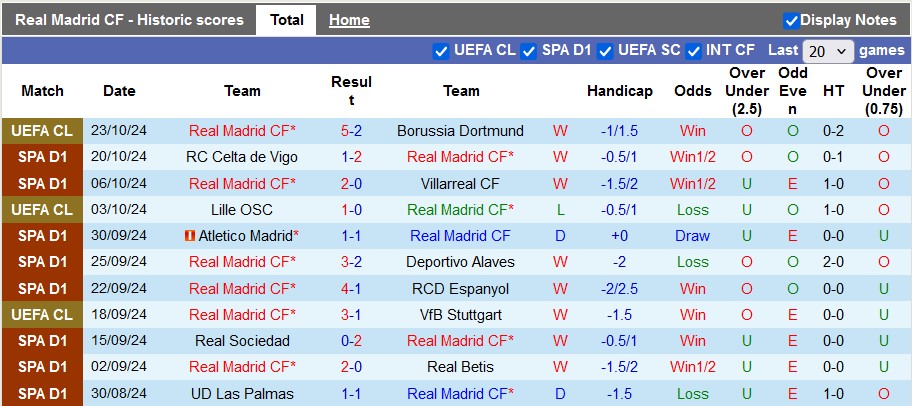
Task: Toggle the INT CF filter checkbox
Action: (x=692, y=51)
